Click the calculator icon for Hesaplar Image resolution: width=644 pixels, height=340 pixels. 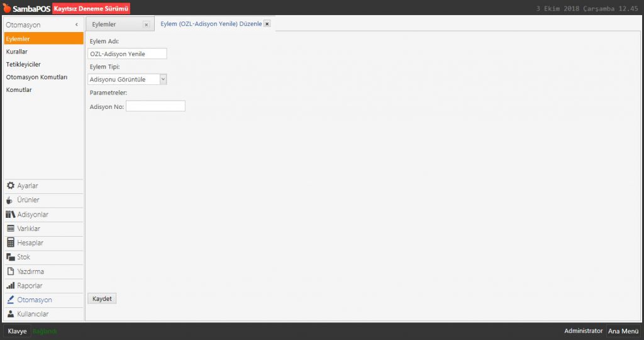point(11,242)
